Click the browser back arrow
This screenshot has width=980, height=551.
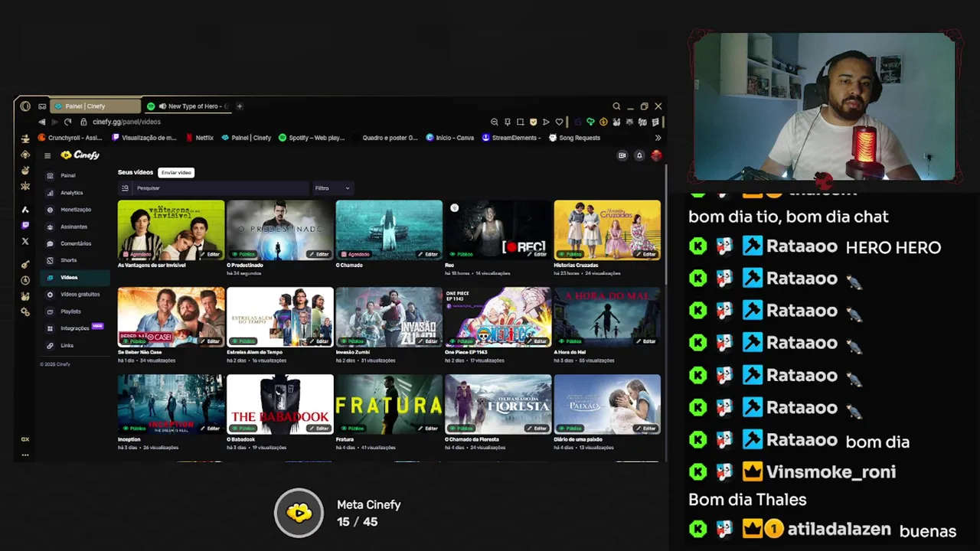(x=41, y=122)
